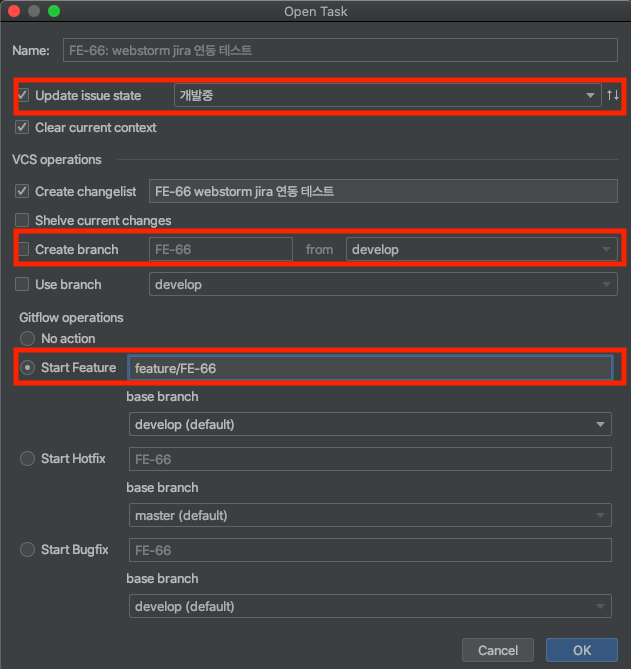Screen dimensions: 631x669
Task: Edit the changelist name field
Action: 383,191
